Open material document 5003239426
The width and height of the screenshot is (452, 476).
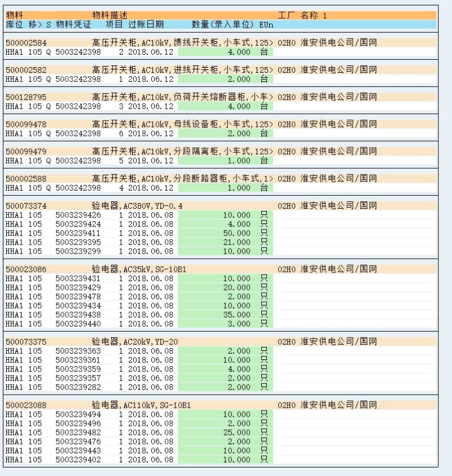coord(78,215)
